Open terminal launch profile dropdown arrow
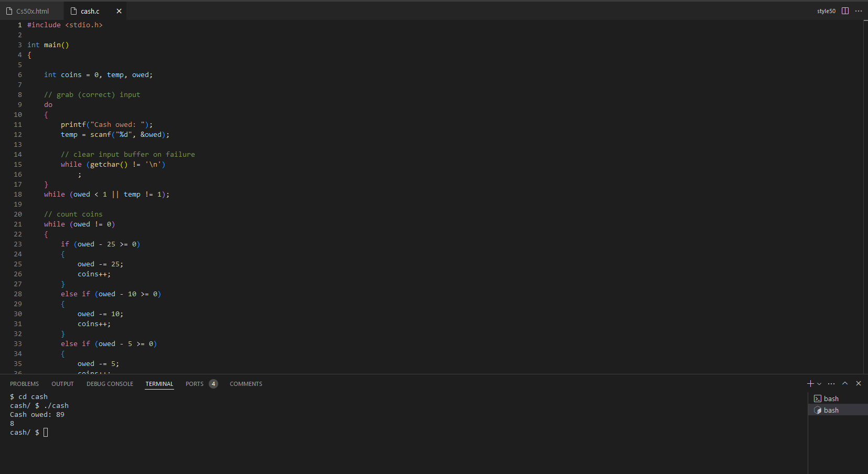The width and height of the screenshot is (868, 474). [819, 384]
